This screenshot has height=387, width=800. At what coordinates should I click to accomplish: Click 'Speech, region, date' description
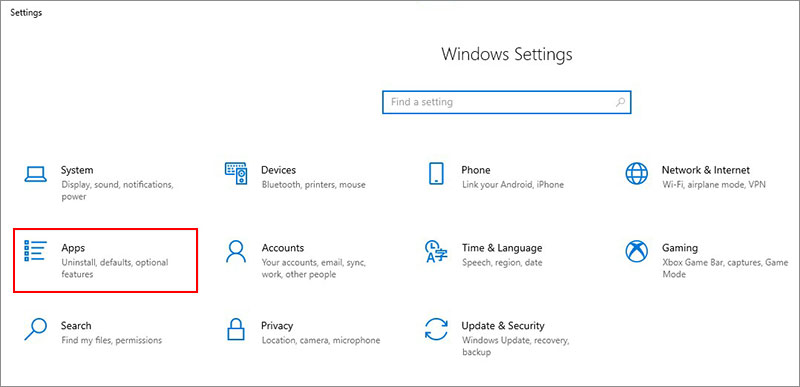[x=502, y=263]
